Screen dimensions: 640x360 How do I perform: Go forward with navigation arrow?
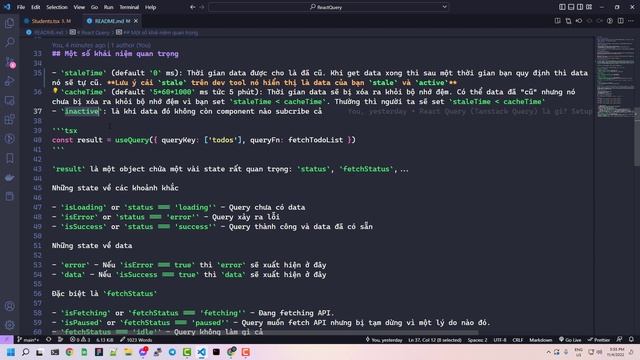tap(202, 7)
